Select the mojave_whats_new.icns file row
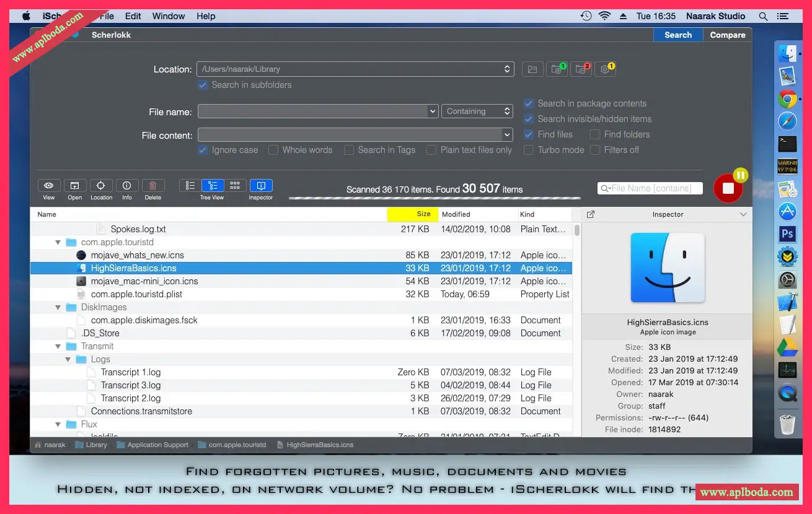812x514 pixels. tap(137, 255)
